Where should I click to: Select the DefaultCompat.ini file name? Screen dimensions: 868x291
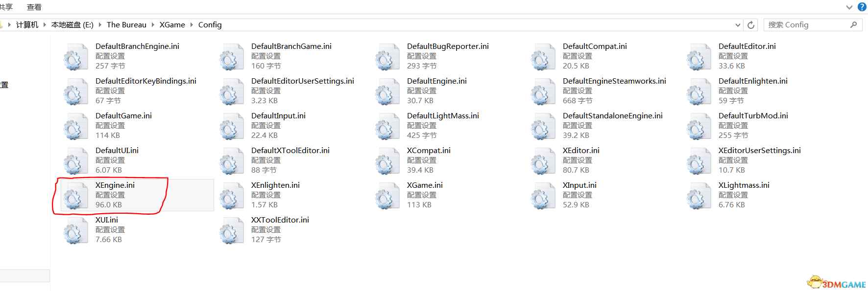(x=595, y=46)
